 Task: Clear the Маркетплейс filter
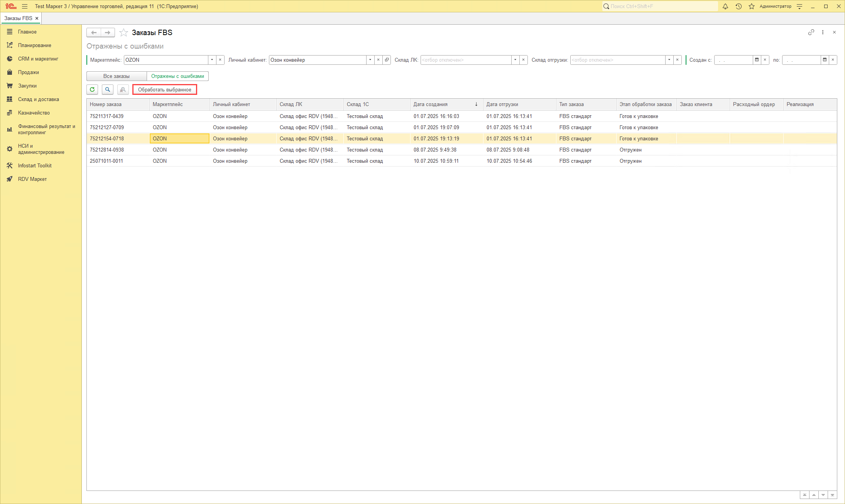click(x=220, y=60)
